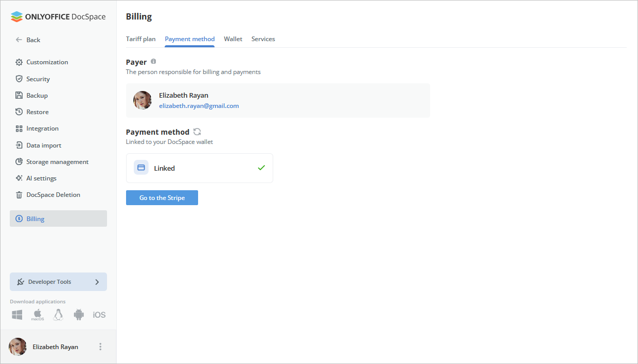Click the Payer info icon
Screen dimensions: 638x364
pos(153,62)
